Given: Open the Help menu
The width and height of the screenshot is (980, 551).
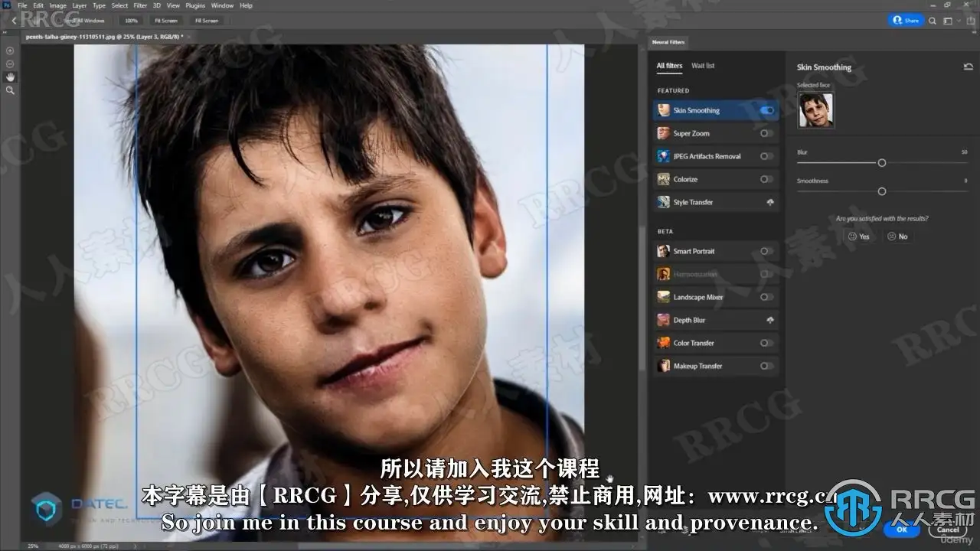Looking at the screenshot, I should pos(247,5).
